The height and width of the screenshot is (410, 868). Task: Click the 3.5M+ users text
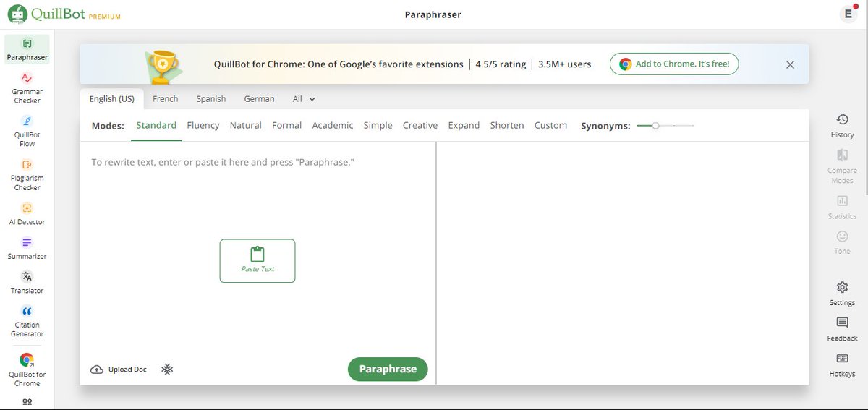click(564, 64)
